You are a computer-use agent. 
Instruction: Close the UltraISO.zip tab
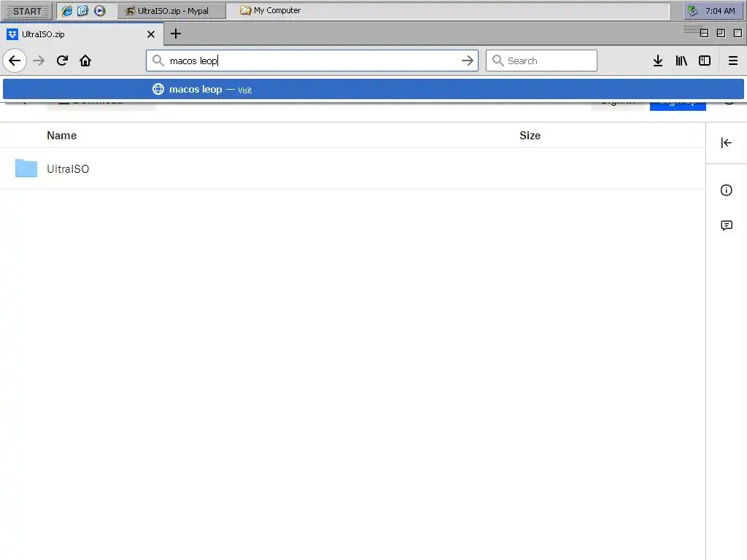151,34
